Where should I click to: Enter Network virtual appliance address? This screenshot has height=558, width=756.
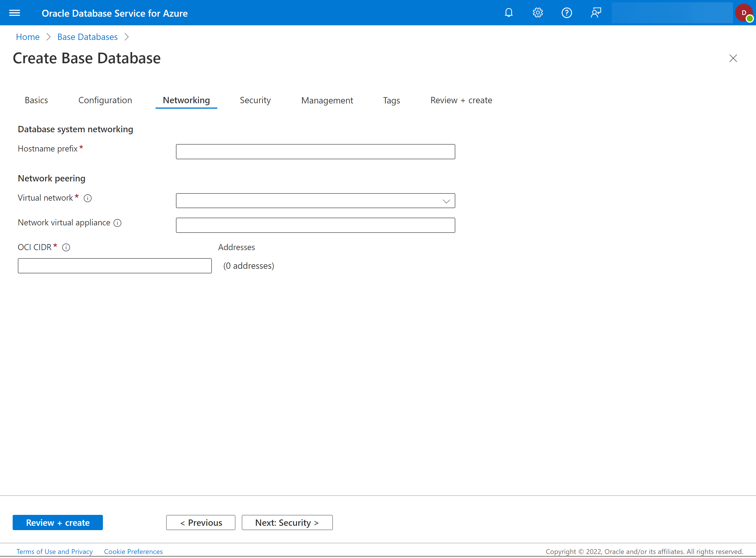(316, 225)
